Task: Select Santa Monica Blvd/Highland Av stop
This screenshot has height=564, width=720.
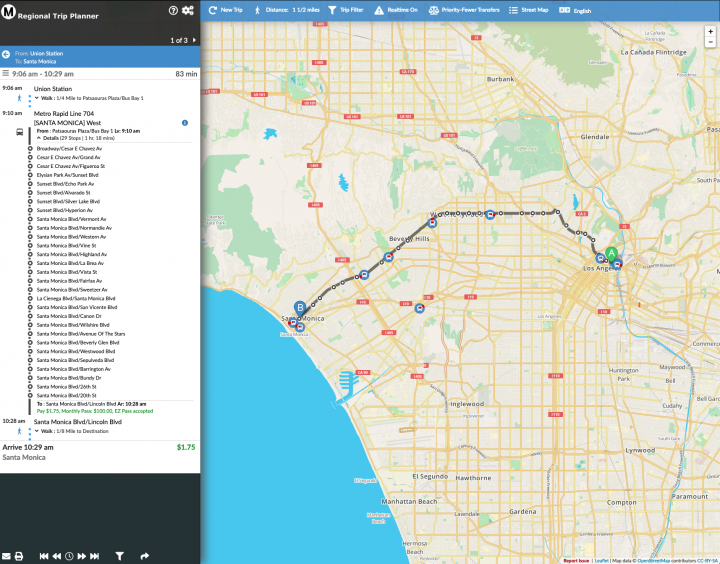Action: 72,254
